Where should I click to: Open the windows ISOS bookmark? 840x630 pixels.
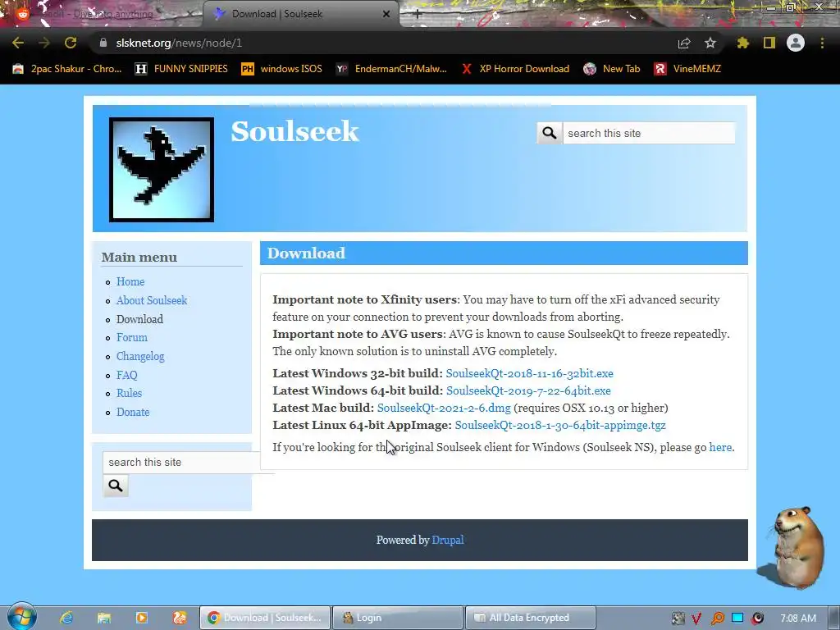tap(282, 69)
